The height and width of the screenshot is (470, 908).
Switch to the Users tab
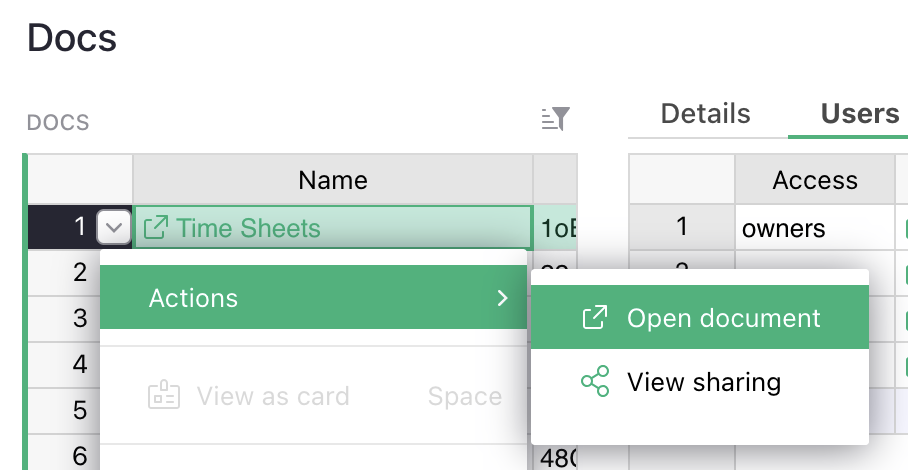point(860,113)
